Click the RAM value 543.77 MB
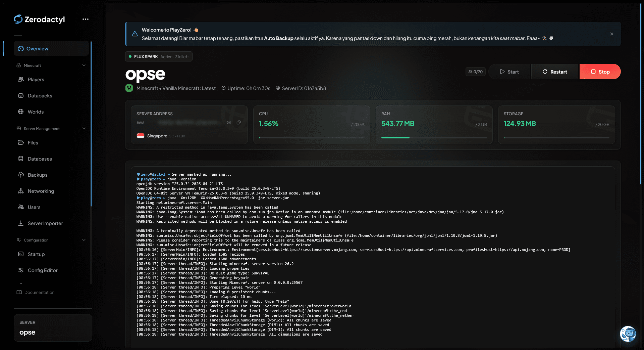This screenshot has width=644, height=350. (398, 124)
